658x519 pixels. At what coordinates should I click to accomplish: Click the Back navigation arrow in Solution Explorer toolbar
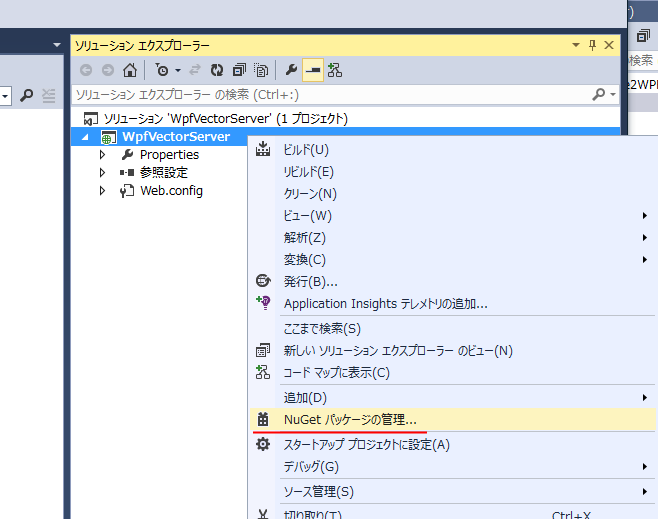pyautogui.click(x=86, y=70)
